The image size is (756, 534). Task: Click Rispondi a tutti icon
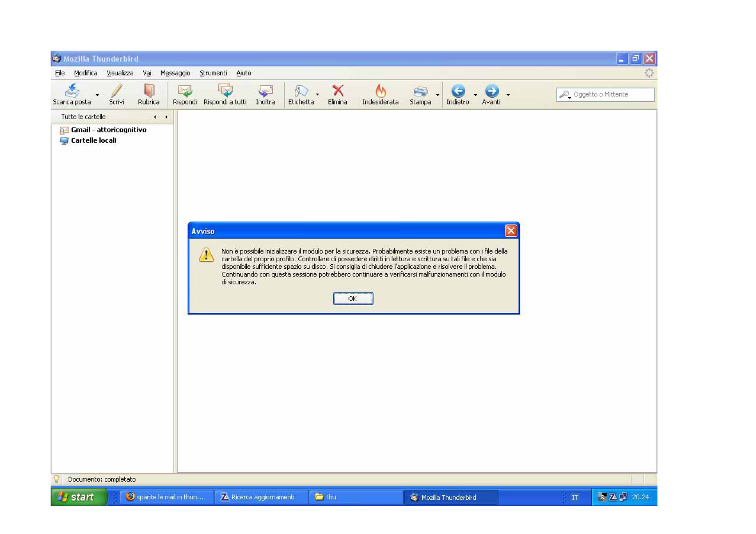pyautogui.click(x=225, y=91)
